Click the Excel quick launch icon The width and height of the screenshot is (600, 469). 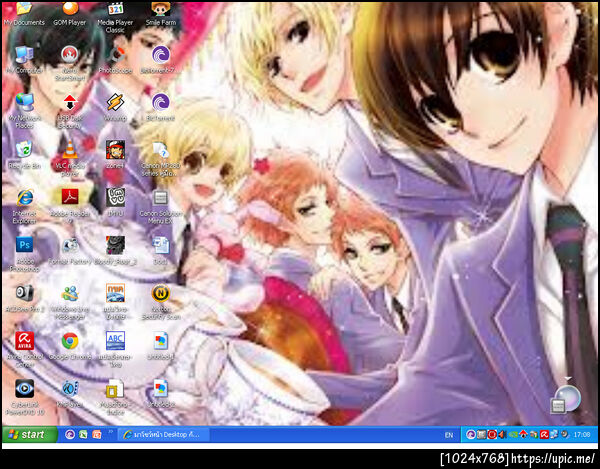coord(83,435)
